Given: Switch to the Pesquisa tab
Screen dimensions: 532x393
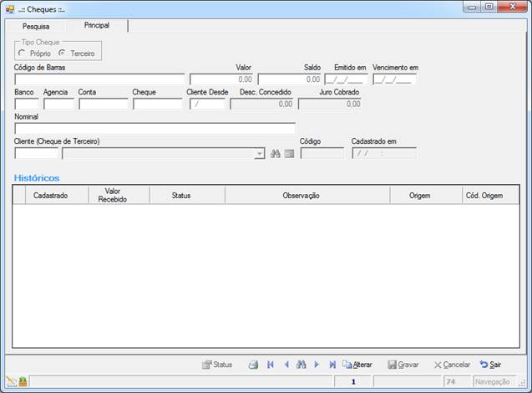Looking at the screenshot, I should pos(36,27).
